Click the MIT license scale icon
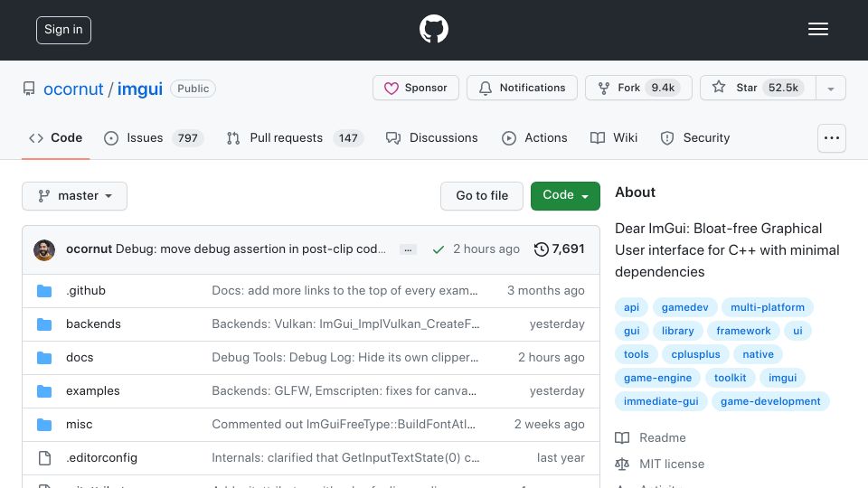 622,465
